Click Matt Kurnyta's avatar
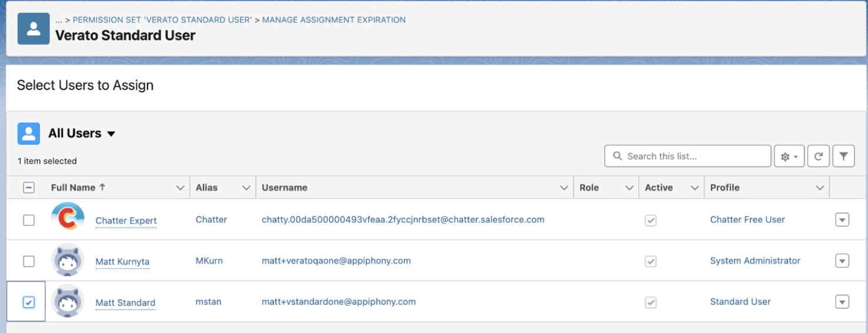 (x=68, y=260)
